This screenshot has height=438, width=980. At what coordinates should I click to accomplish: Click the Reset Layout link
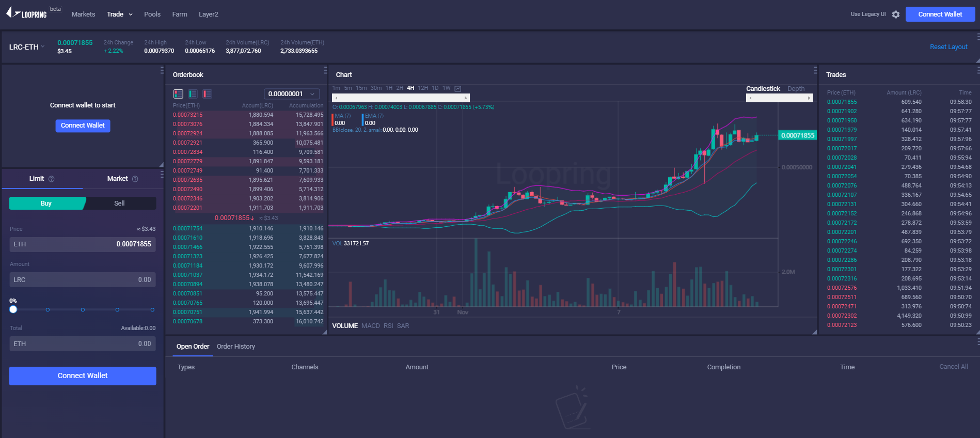coord(949,47)
